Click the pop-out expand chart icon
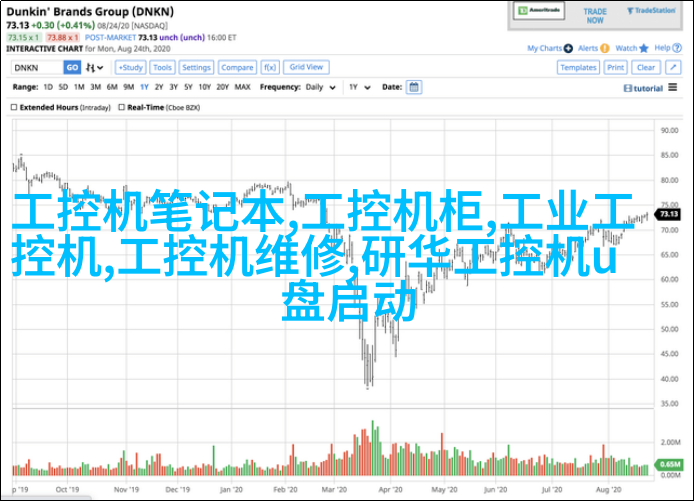The width and height of the screenshot is (695, 502). pos(673,67)
